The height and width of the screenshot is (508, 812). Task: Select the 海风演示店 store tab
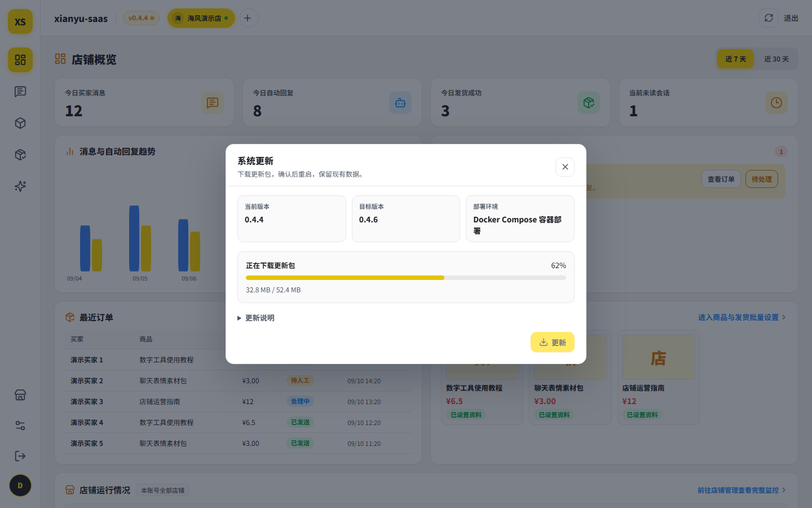tap(201, 18)
